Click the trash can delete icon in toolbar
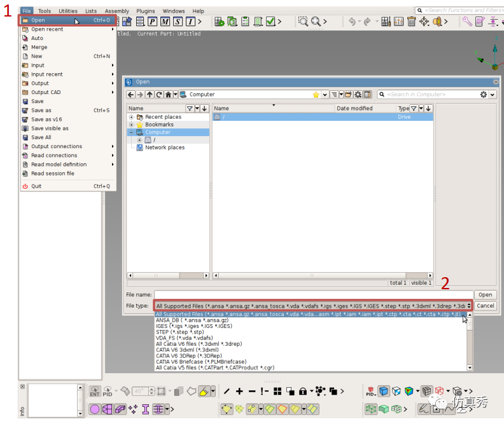 coord(411,22)
